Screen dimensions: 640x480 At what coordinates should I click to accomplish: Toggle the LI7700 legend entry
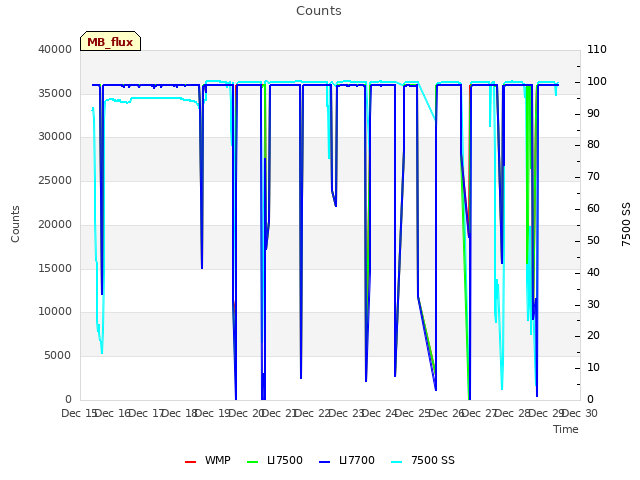pyautogui.click(x=347, y=460)
